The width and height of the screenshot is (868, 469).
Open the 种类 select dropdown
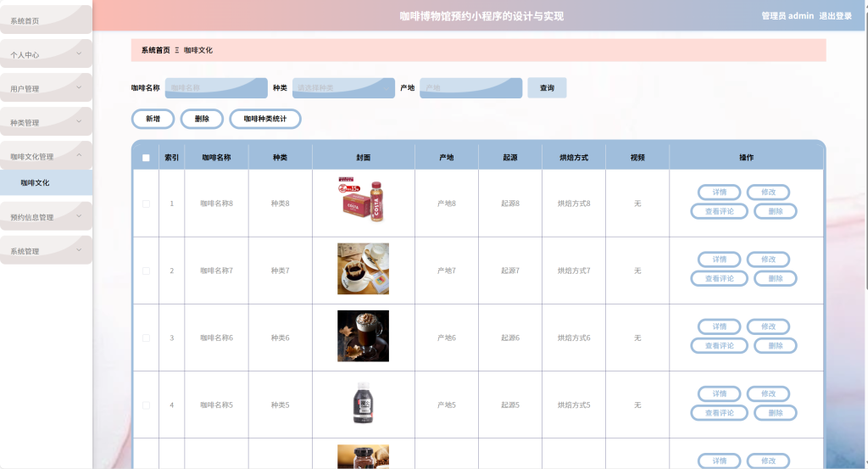coord(343,88)
